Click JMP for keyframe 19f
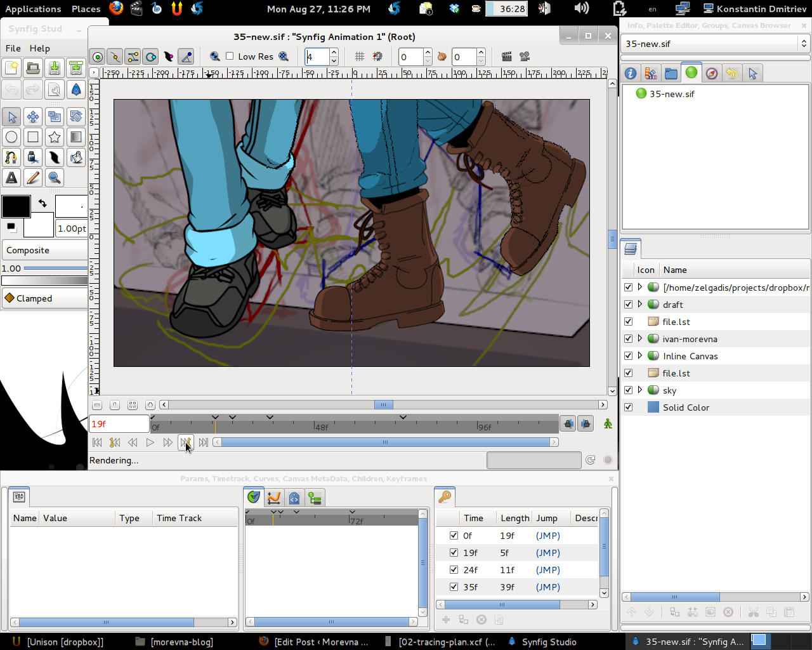Viewport: 812px width, 650px height. tap(548, 552)
